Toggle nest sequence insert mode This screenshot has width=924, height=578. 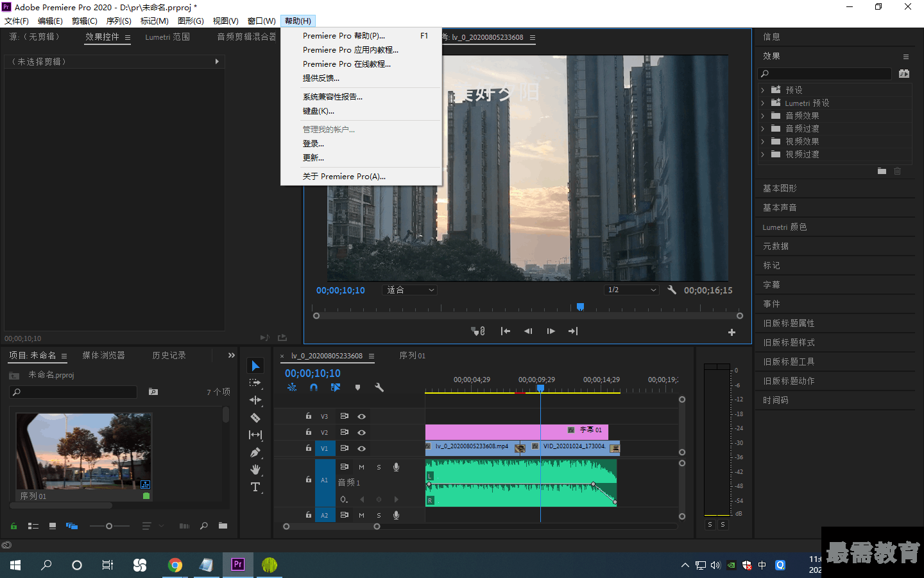292,387
